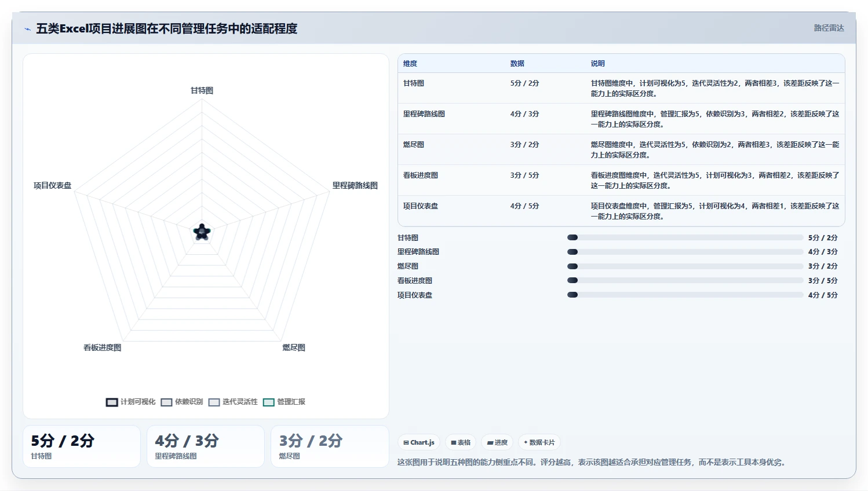Toggle the 计划可视化 legend item
Viewport: 868px width, 491px height.
[131, 402]
